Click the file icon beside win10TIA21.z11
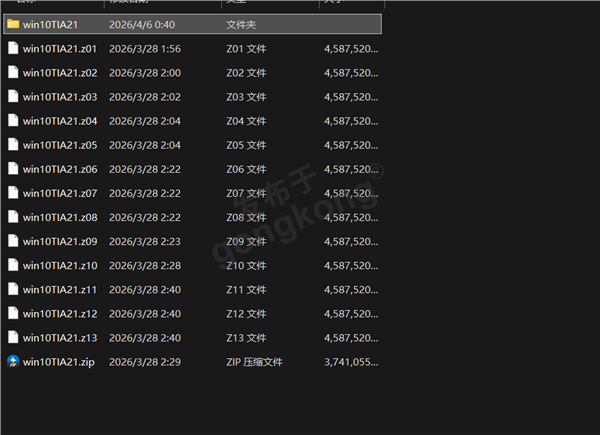The height and width of the screenshot is (435, 600). pyautogui.click(x=13, y=289)
